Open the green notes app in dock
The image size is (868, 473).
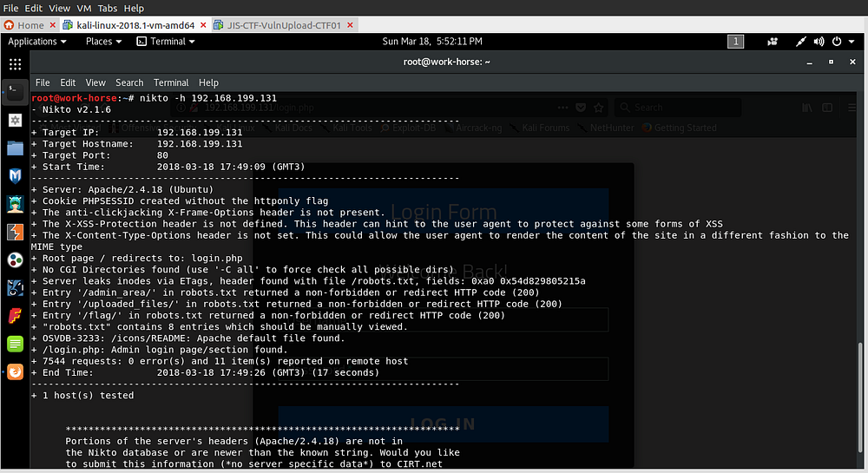point(15,344)
